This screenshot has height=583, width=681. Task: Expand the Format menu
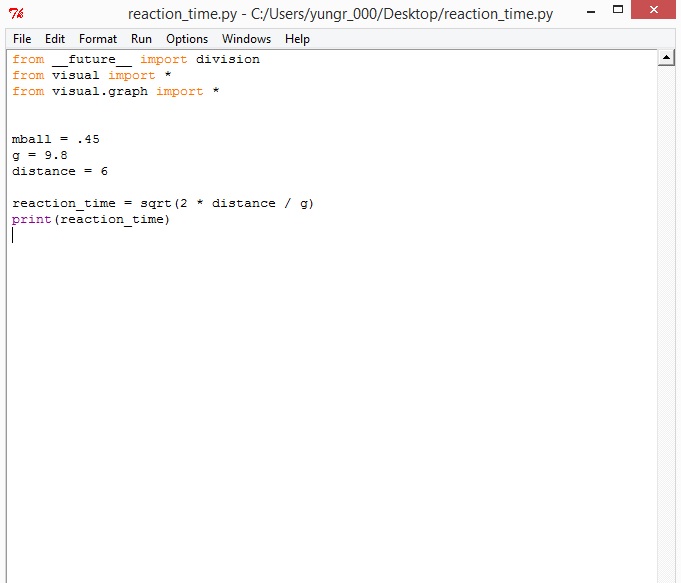point(98,39)
